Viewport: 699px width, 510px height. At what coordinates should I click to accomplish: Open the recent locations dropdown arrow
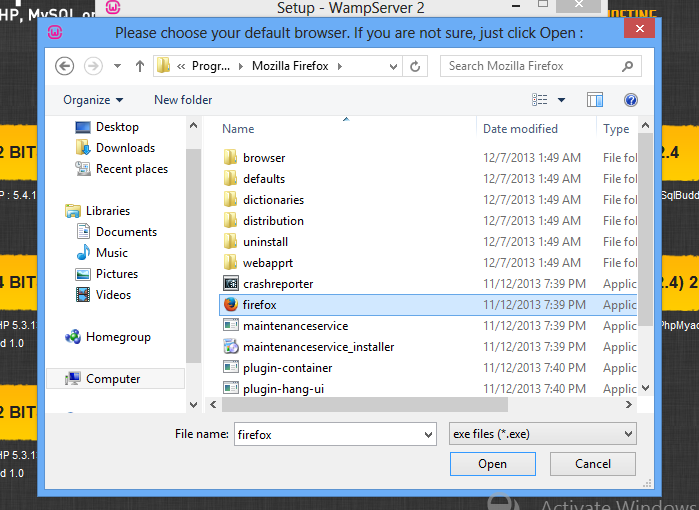pyautogui.click(x=117, y=66)
